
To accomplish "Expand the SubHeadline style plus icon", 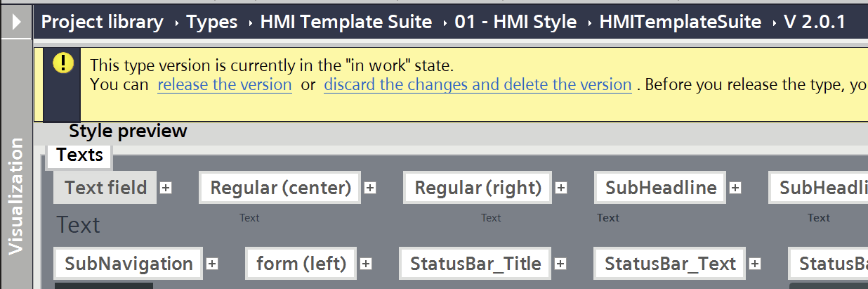I will (x=735, y=188).
